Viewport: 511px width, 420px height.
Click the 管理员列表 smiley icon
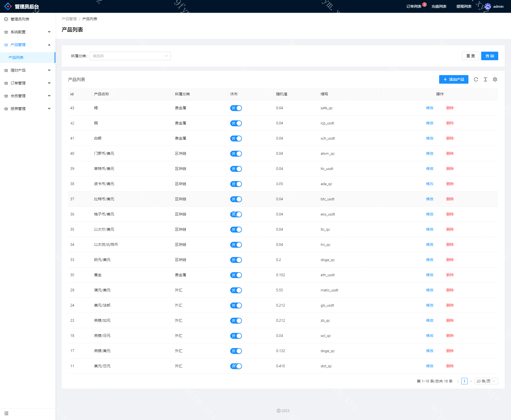[6, 19]
